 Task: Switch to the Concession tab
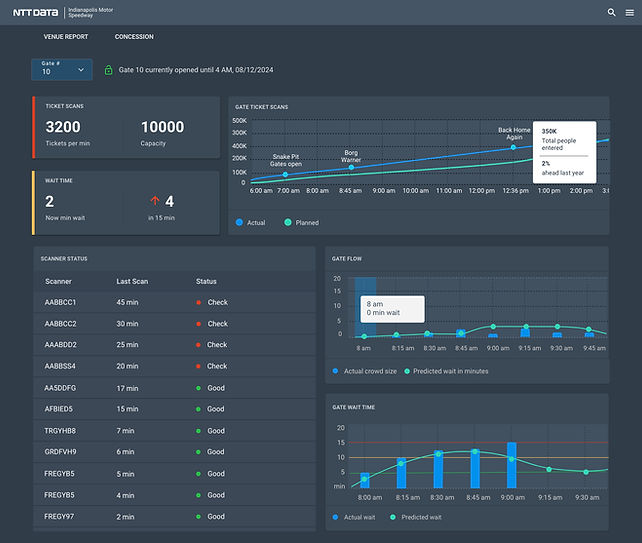pyautogui.click(x=134, y=36)
